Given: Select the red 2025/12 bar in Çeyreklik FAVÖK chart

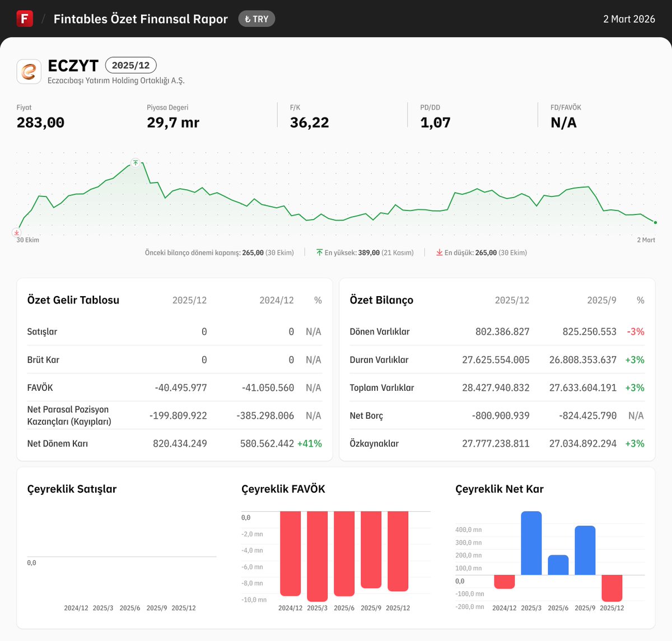Looking at the screenshot, I should (398, 551).
